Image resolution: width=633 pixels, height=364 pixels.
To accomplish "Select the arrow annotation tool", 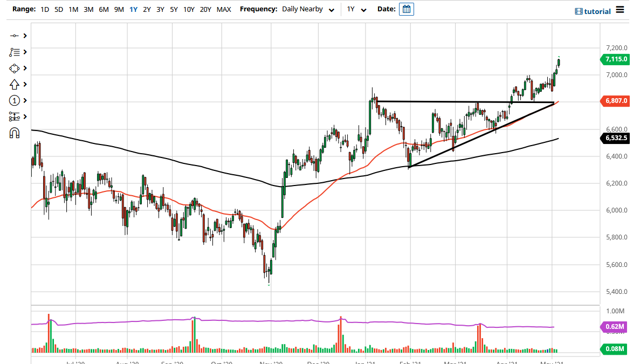I will 15,84.
